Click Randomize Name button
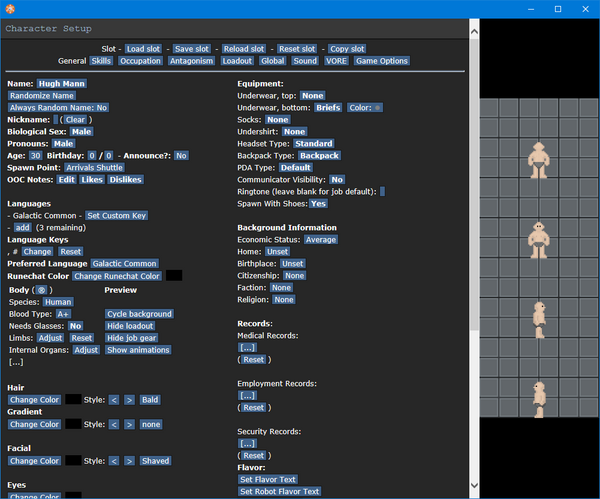The width and height of the screenshot is (600, 499). (x=42, y=96)
